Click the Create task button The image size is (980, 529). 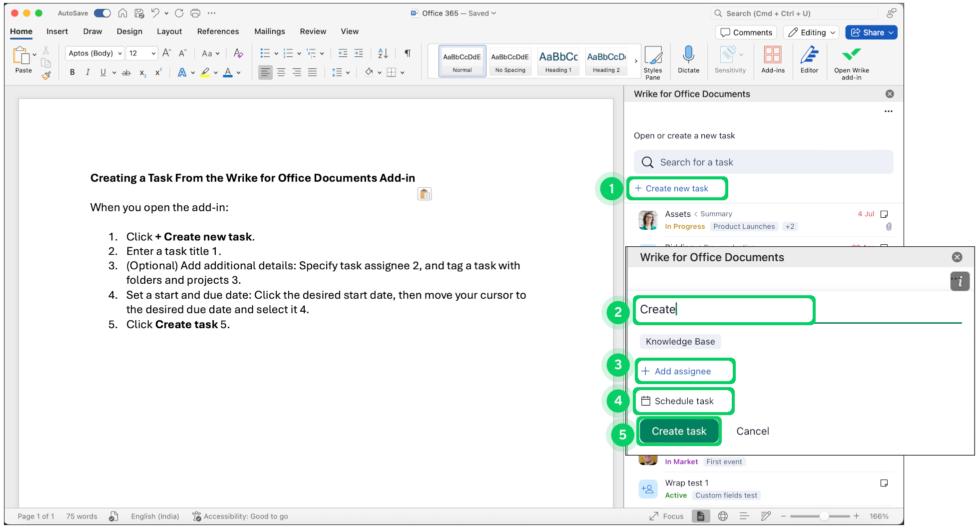tap(679, 431)
